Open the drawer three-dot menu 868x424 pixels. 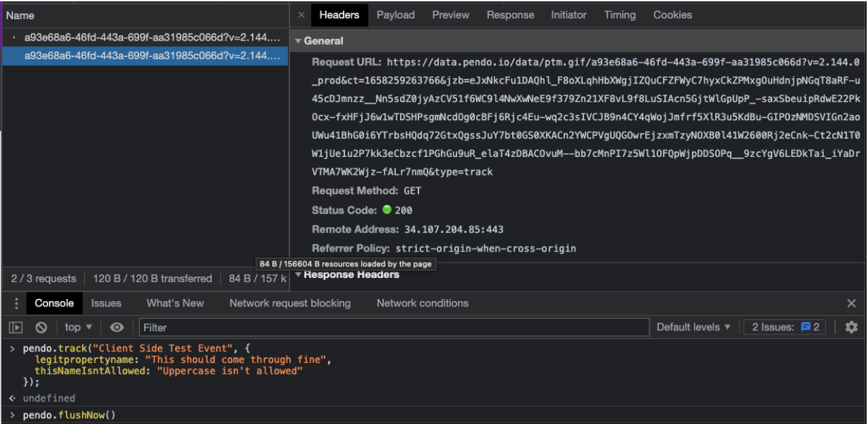[x=17, y=303]
